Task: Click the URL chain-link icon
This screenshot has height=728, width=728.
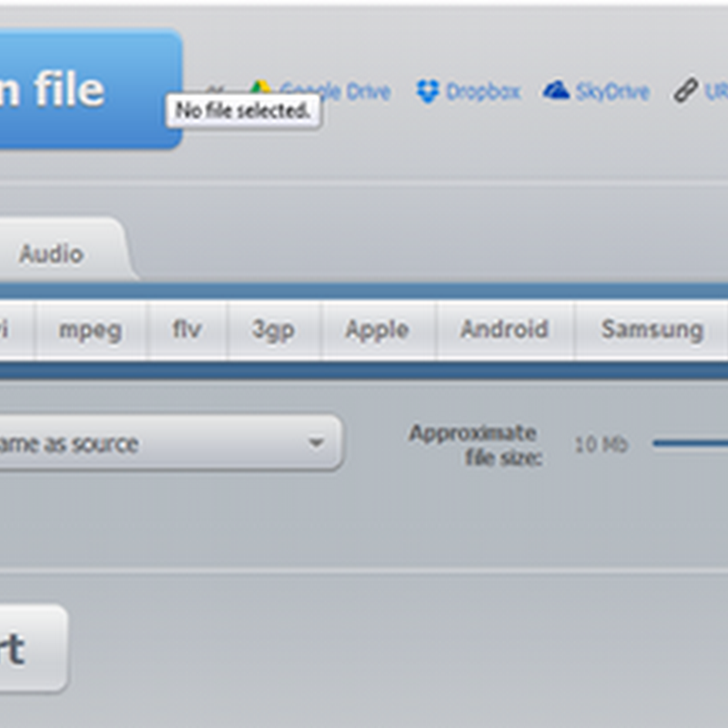Action: (686, 90)
